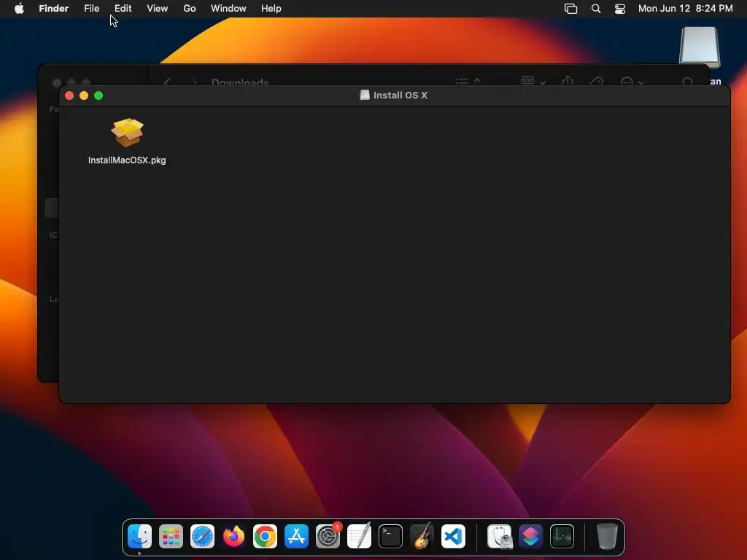Click the share icon in the Downloads window

pos(567,81)
